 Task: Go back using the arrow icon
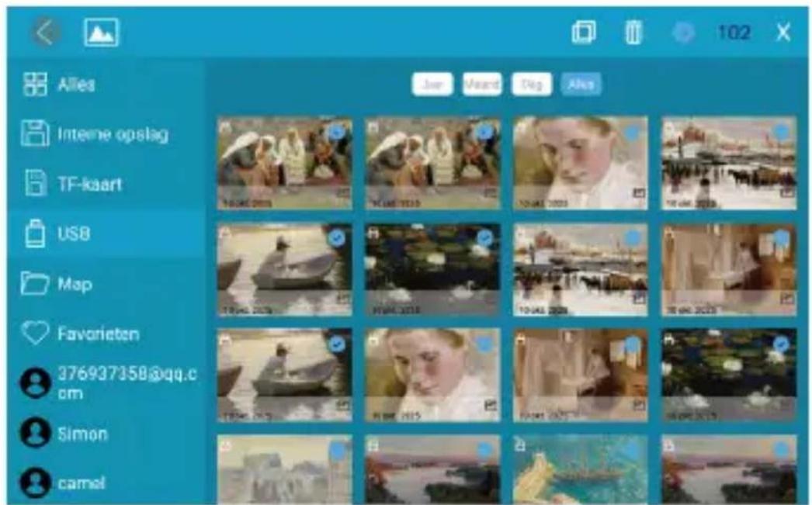click(x=46, y=33)
